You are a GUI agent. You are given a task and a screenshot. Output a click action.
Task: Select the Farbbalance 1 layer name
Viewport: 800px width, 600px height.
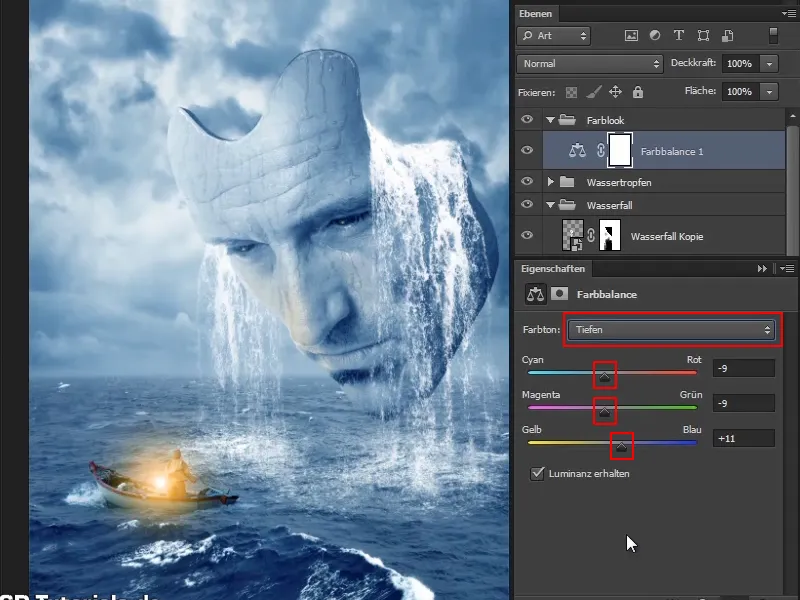coord(671,152)
